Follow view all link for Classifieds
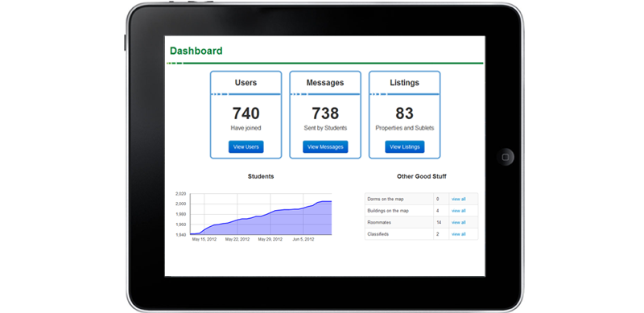 pyautogui.click(x=458, y=234)
